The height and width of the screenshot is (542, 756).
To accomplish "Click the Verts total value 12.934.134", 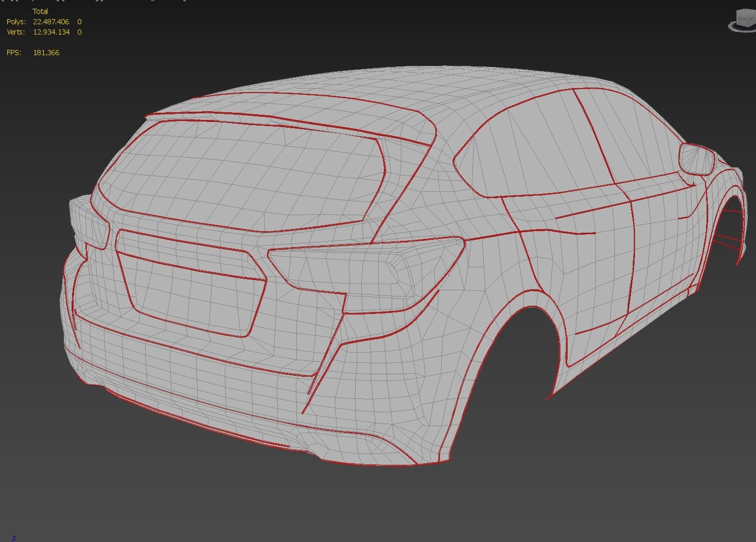I will coord(51,32).
